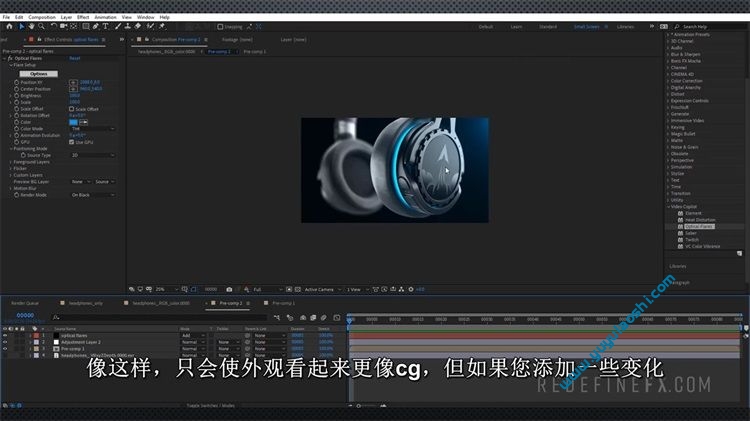Viewport: 750px width, 421px height.
Task: Open the Color Mode Tint dropdown
Action: coord(93,129)
